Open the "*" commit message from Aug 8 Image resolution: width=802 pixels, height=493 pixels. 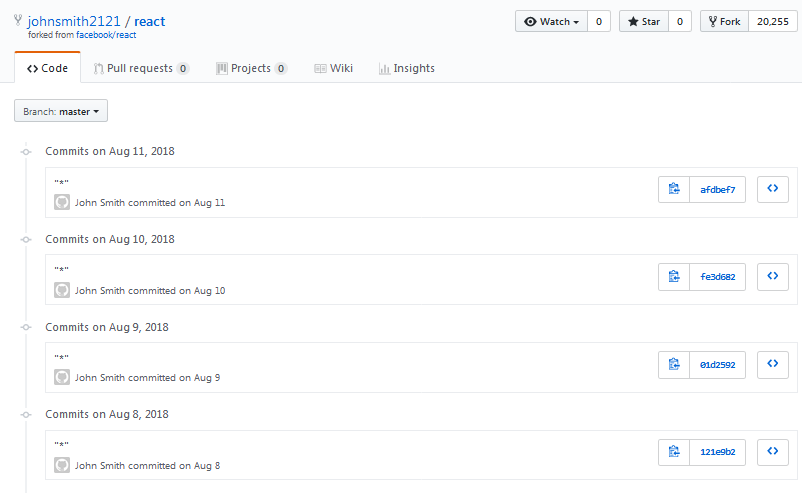coord(61,444)
